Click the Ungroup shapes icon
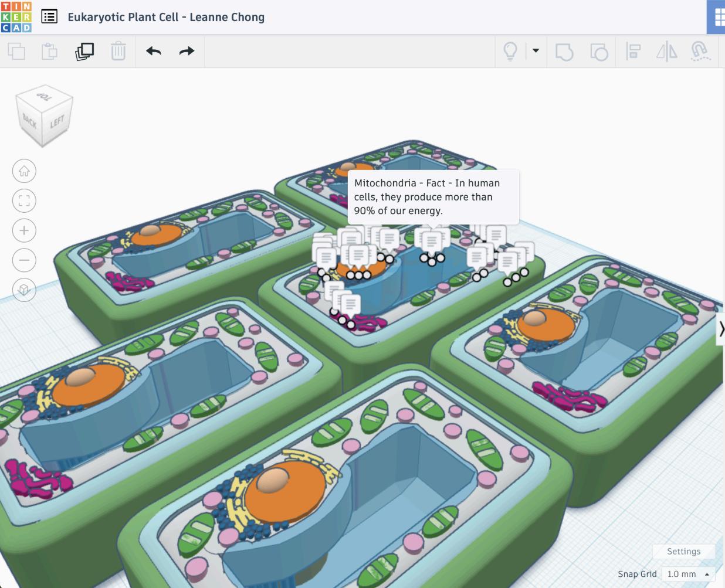Viewport: 725px width, 588px height. click(x=599, y=51)
